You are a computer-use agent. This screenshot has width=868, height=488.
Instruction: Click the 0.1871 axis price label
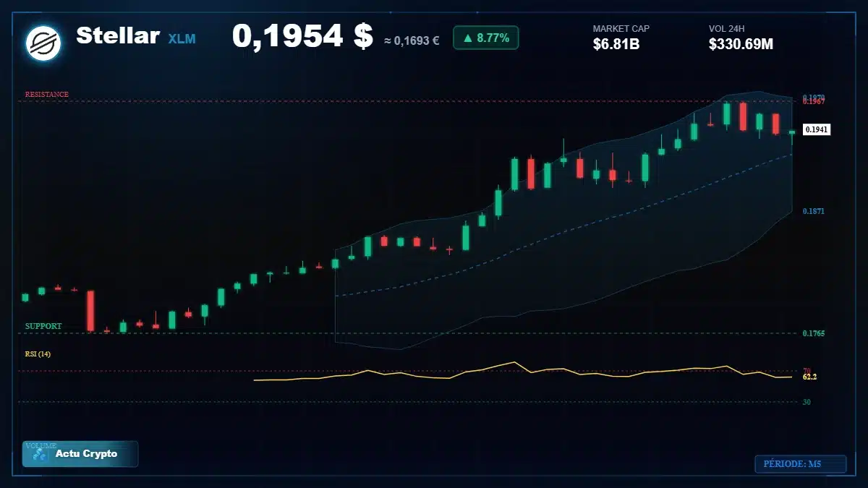[x=814, y=210]
